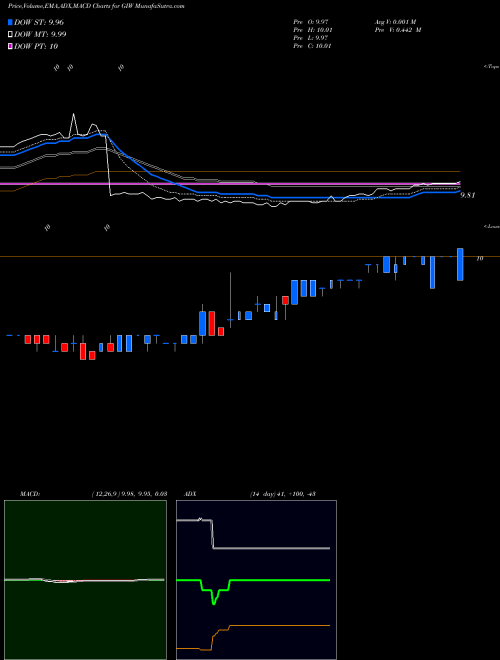The height and width of the screenshot is (660, 500).
Task: Click the 'MACD:' panel heading
Action: click(x=30, y=494)
